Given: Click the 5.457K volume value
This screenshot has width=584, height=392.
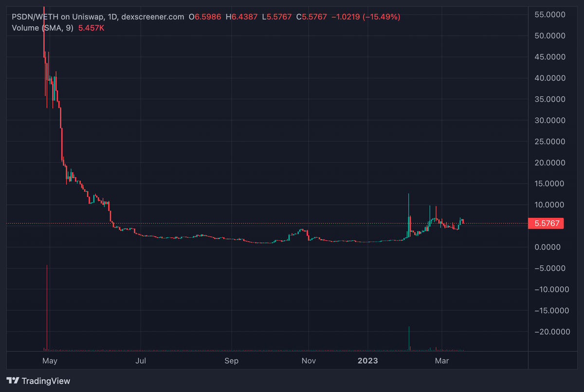Looking at the screenshot, I should 91,28.
